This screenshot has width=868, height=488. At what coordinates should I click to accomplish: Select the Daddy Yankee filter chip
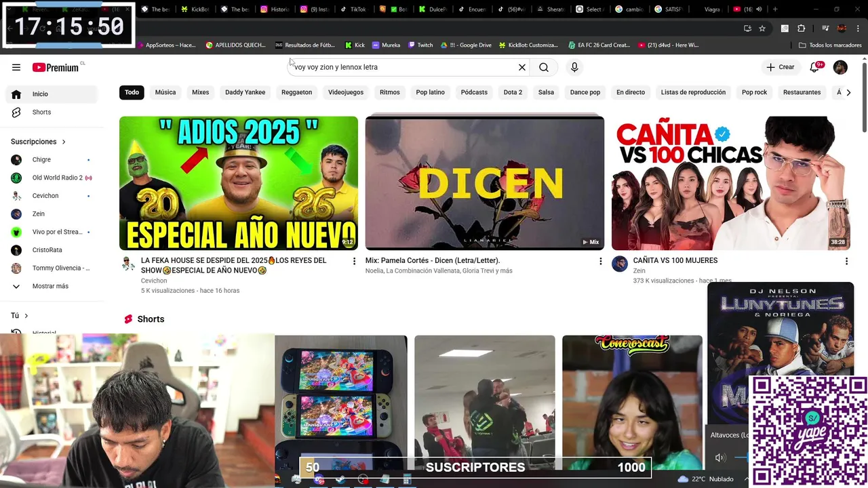pos(245,92)
